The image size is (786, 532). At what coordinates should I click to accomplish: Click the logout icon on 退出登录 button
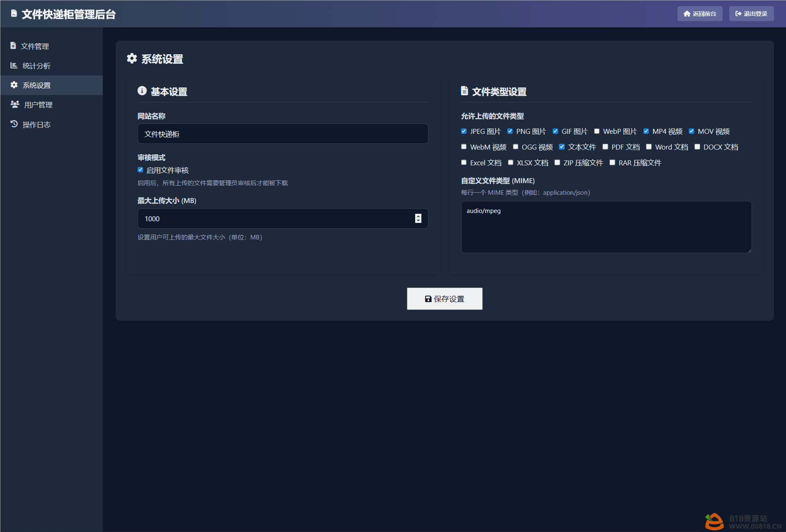738,13
